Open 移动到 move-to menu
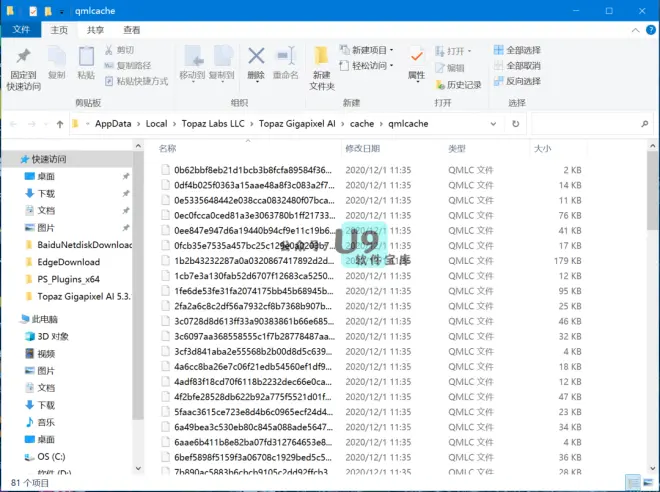Screen dimensions: 660x492 pos(192,63)
